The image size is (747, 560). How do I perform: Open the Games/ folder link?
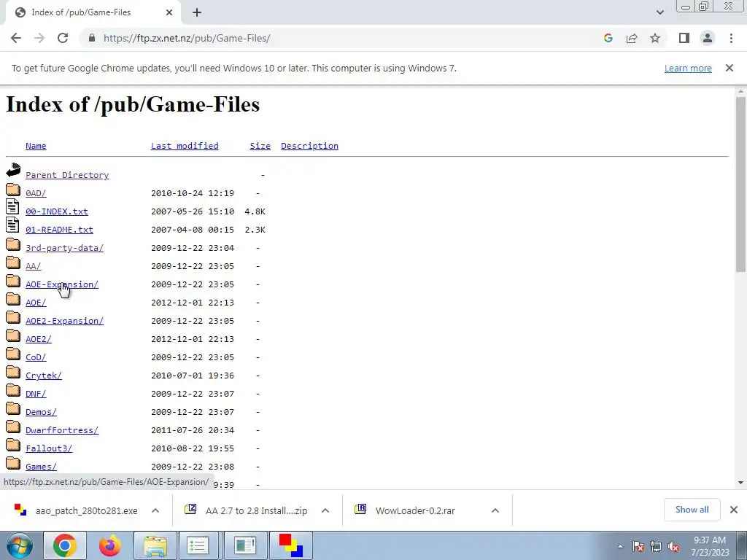pyautogui.click(x=41, y=467)
